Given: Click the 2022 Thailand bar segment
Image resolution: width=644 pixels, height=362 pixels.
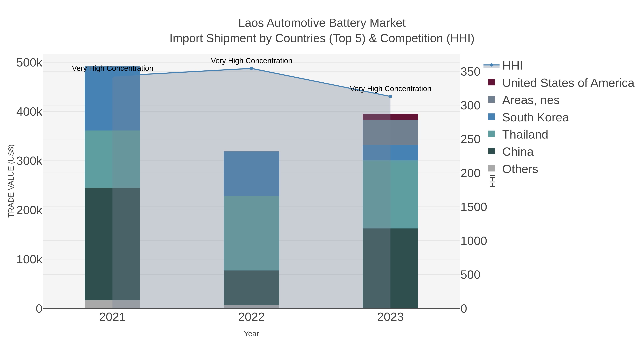Looking at the screenshot, I should (x=251, y=233).
